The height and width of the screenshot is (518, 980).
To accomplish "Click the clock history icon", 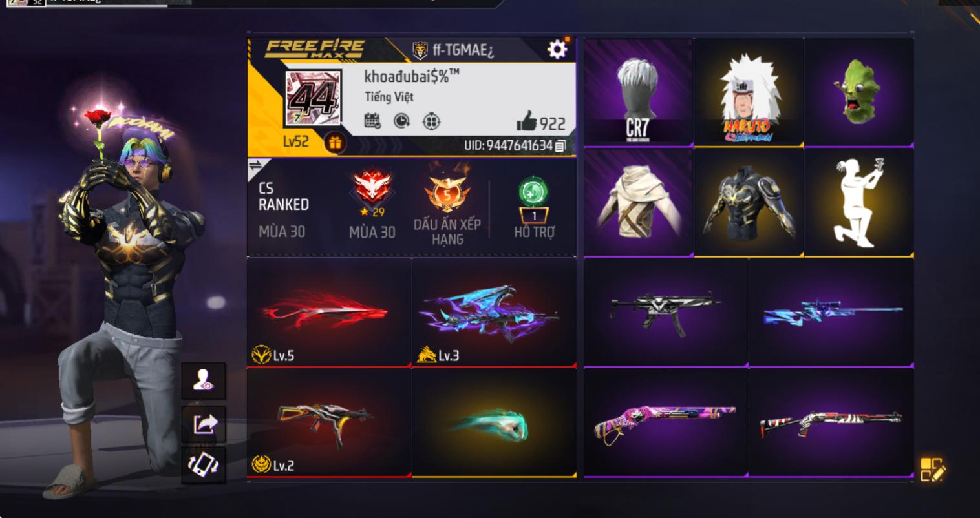I will (402, 121).
